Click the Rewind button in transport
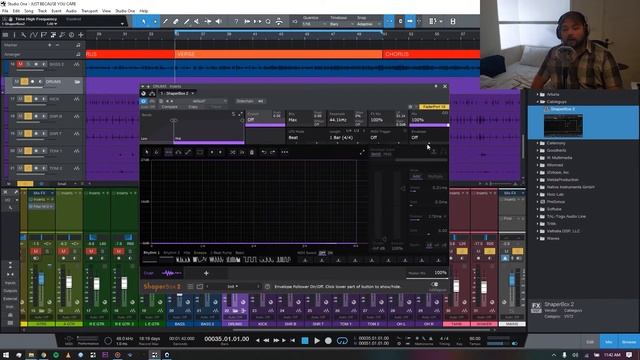Screen dimensions: 640x360 click(x=267, y=340)
